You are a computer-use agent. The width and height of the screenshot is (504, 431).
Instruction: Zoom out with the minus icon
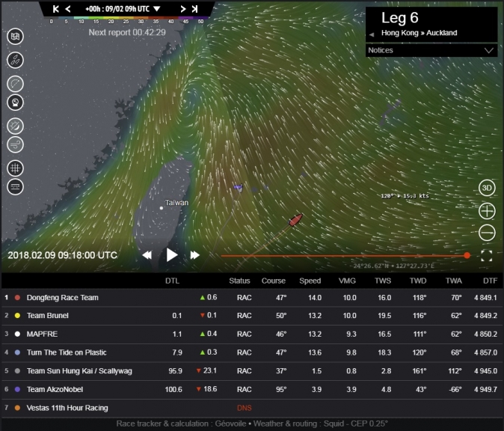pyautogui.click(x=487, y=232)
